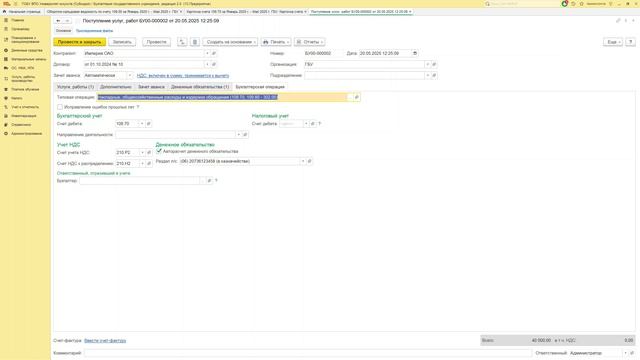Open VAT distribution account 210.Н2 form icon

coord(149,164)
